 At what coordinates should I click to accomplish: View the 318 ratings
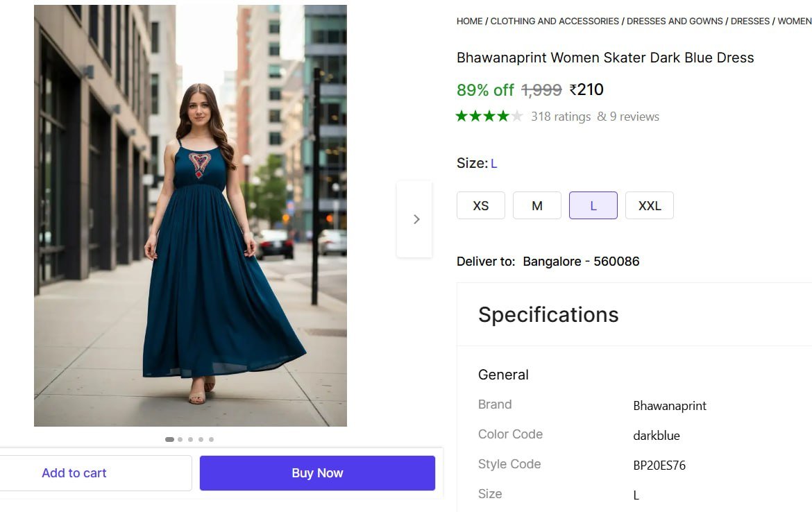click(561, 116)
